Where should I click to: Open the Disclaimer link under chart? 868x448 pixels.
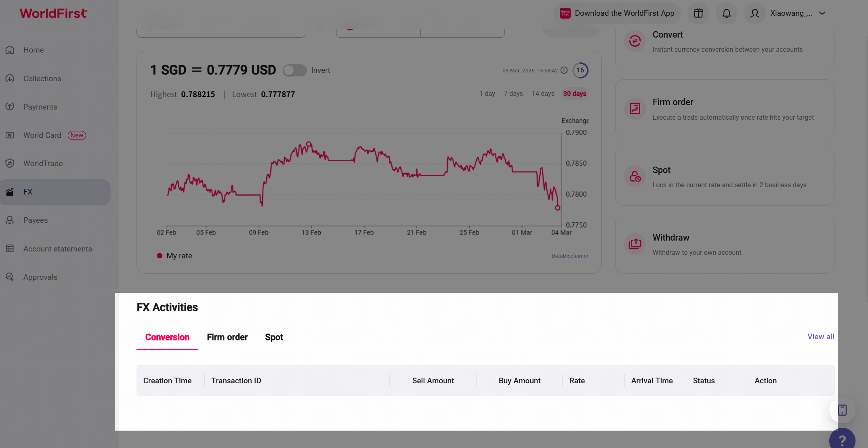tap(576, 256)
